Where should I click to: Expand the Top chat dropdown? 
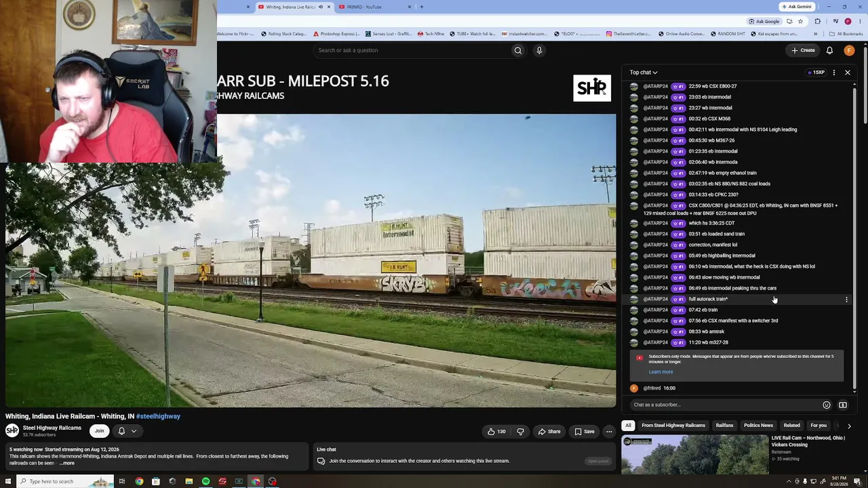pos(644,73)
